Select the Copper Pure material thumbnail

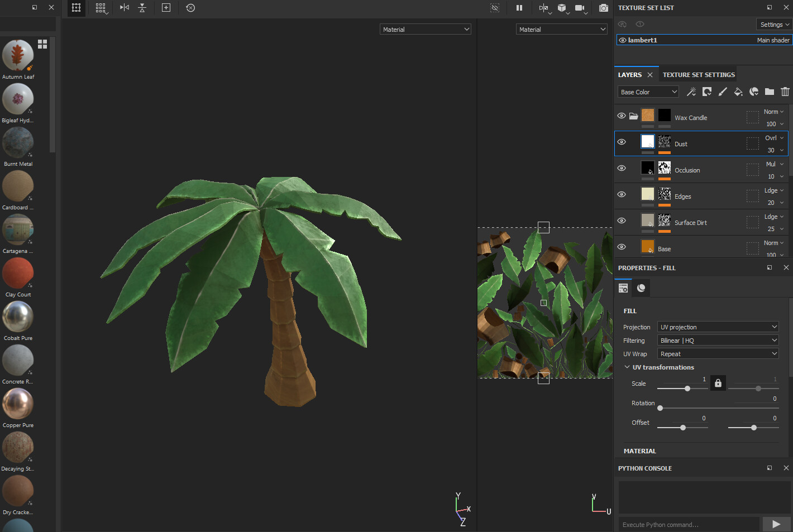tap(18, 404)
